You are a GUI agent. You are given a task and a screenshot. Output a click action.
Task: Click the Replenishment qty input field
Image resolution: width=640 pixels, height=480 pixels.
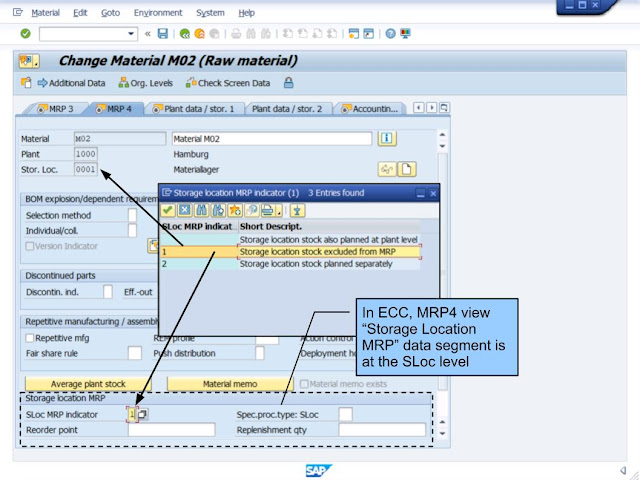pos(382,430)
